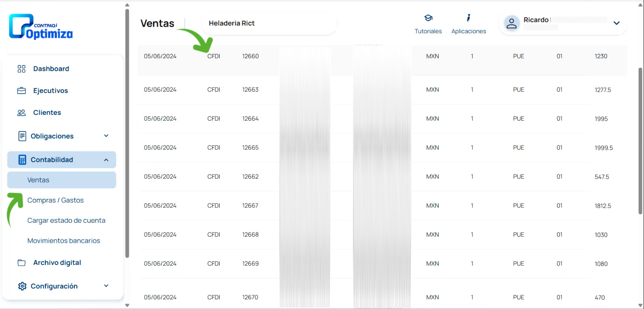Go to Ejecutivos section
The height and width of the screenshot is (309, 644).
tap(51, 90)
